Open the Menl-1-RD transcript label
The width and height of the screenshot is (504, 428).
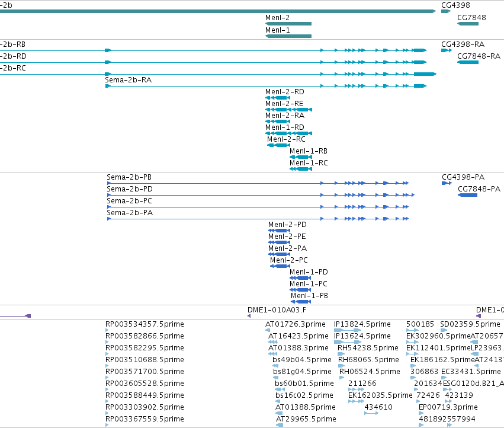[x=284, y=127]
